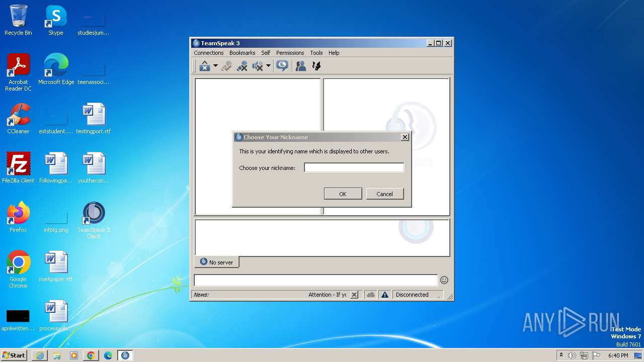
Task: Click the 'Attention - If yo' news ticker text
Action: click(328, 295)
